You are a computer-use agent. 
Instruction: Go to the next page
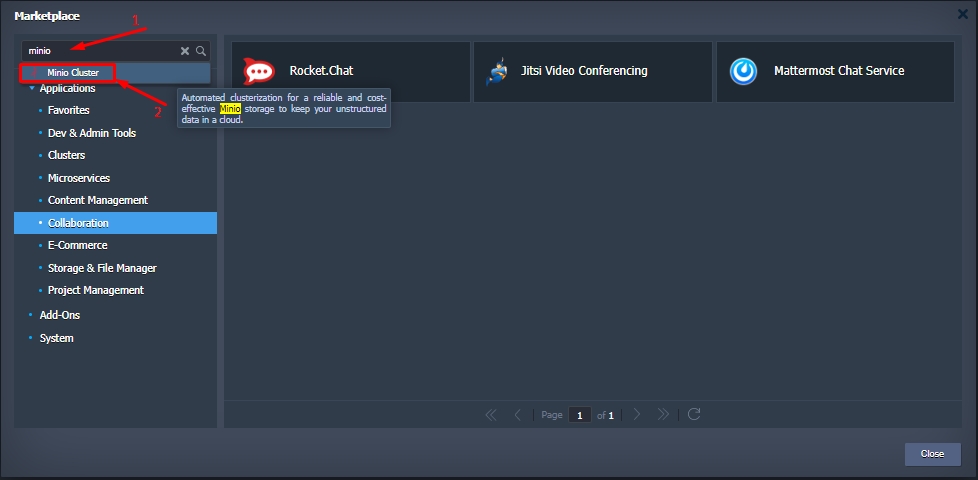point(637,415)
